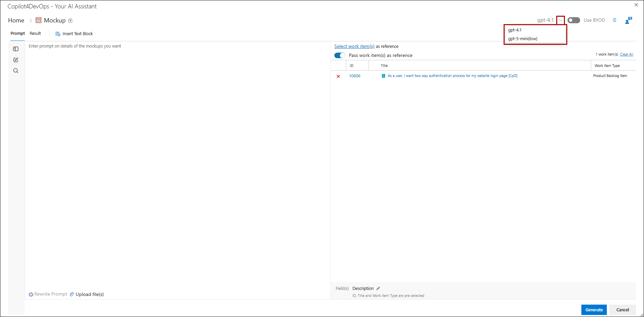Select the Prompt tab

click(x=17, y=33)
